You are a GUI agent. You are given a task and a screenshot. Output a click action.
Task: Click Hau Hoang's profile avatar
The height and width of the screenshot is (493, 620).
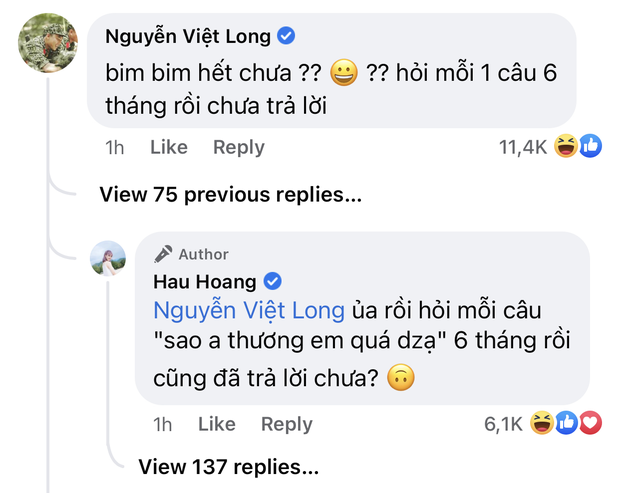tap(108, 259)
